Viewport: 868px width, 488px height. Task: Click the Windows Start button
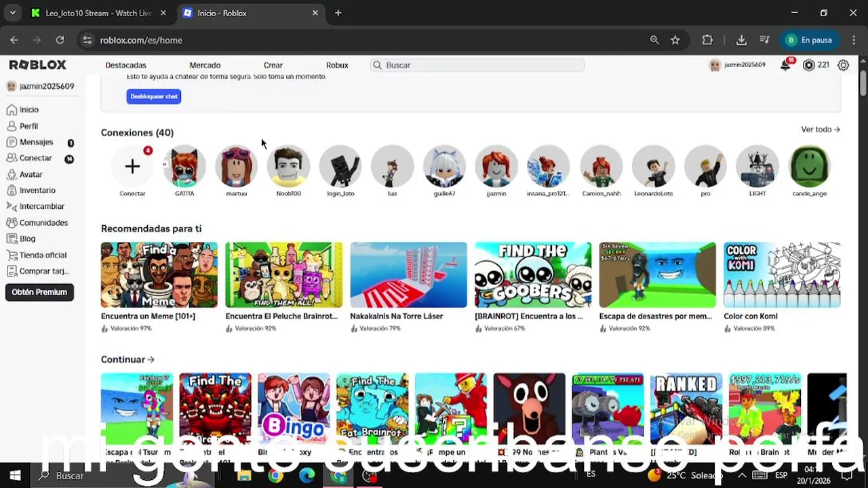pos(15,476)
